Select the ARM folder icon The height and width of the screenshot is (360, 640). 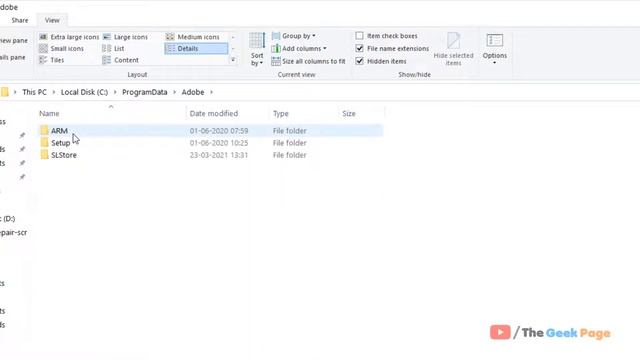click(x=44, y=131)
